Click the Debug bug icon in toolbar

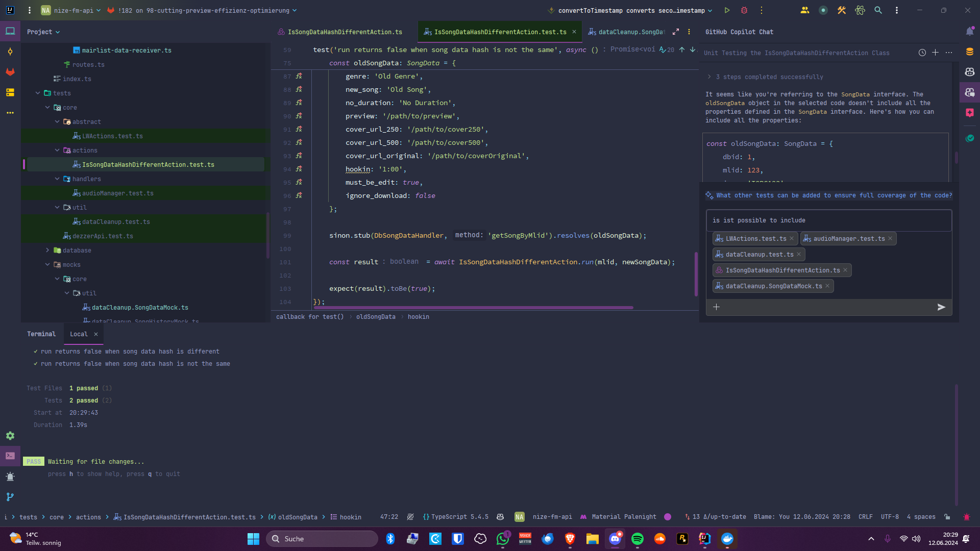tap(744, 10)
